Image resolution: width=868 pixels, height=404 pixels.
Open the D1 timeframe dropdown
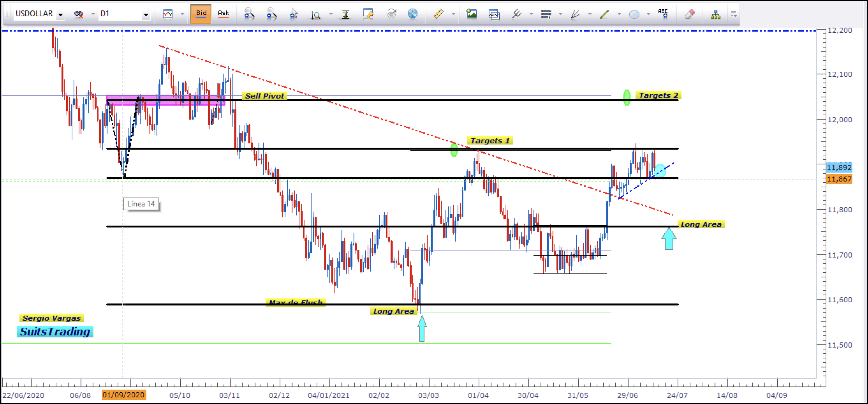[145, 14]
